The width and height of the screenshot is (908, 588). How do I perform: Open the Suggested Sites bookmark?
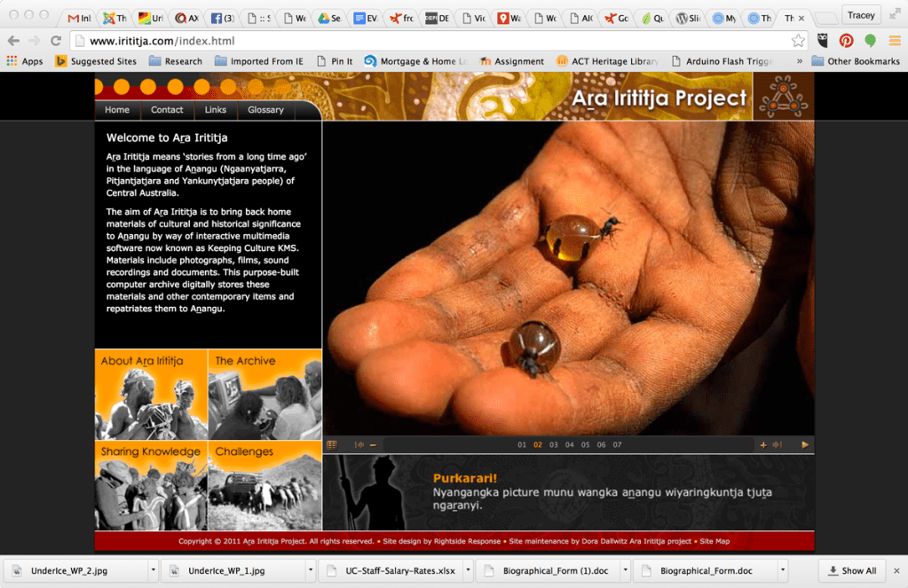(x=96, y=61)
